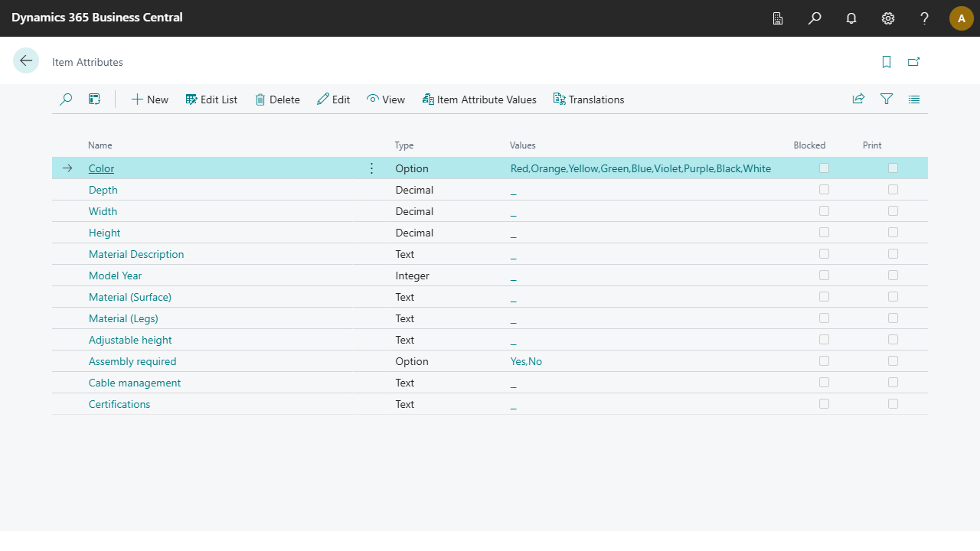Choose Translations from the action bar

[589, 99]
